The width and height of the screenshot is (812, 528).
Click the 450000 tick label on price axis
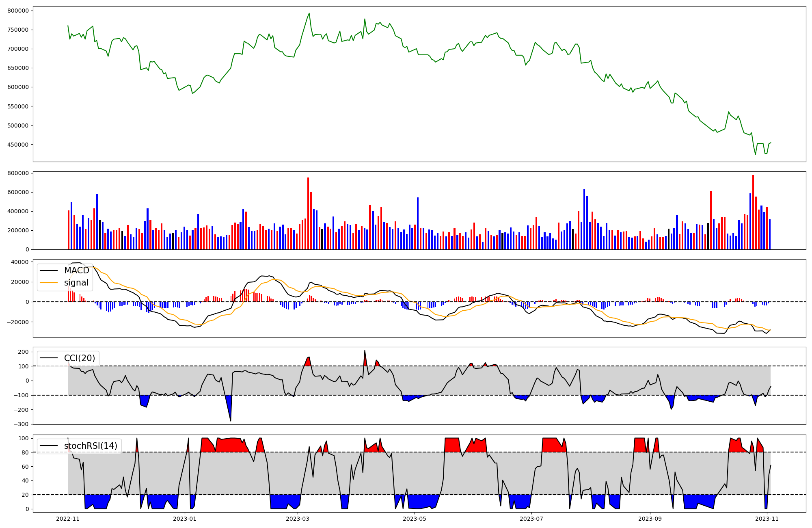coord(18,145)
